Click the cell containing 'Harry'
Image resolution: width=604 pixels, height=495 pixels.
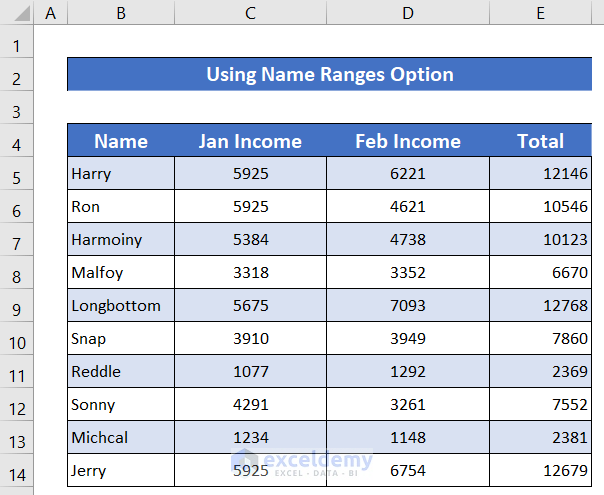tap(121, 174)
